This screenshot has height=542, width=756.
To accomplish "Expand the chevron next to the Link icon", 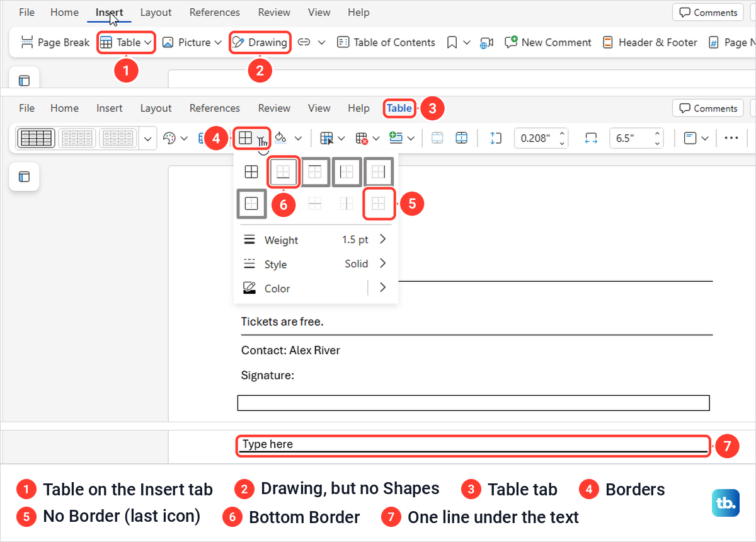I will tap(321, 42).
